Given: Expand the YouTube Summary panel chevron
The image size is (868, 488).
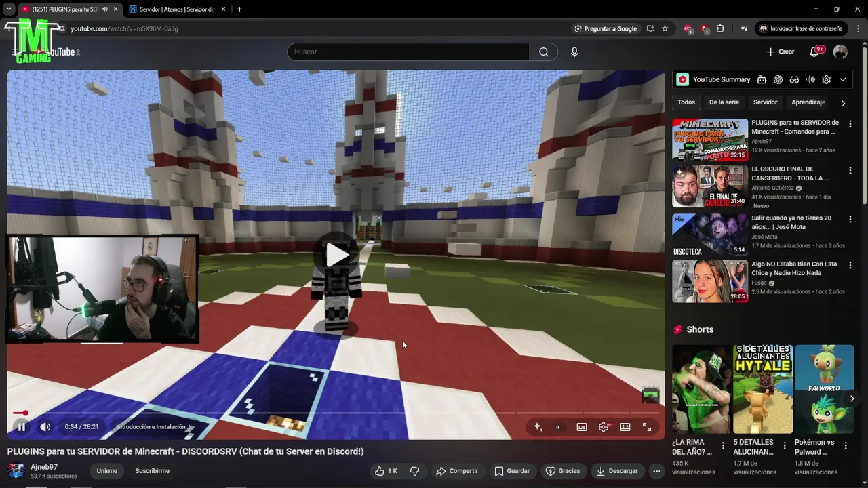Looking at the screenshot, I should click(x=843, y=79).
